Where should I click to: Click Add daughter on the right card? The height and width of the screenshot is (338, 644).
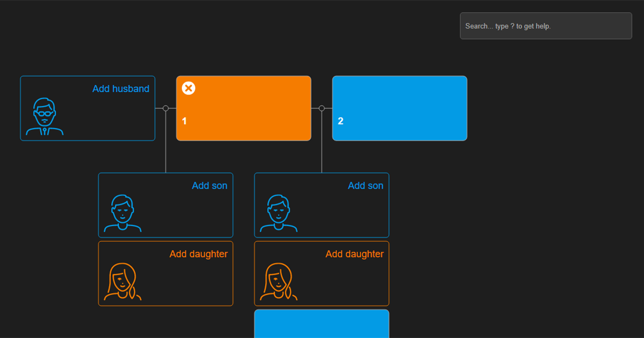[354, 254]
